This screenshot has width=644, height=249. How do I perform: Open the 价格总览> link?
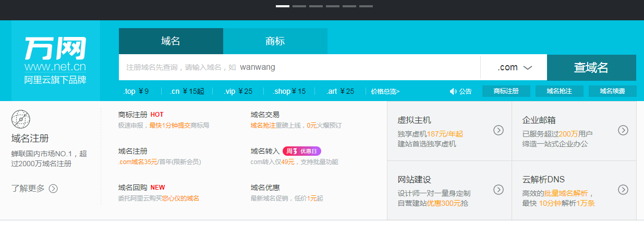click(x=385, y=92)
